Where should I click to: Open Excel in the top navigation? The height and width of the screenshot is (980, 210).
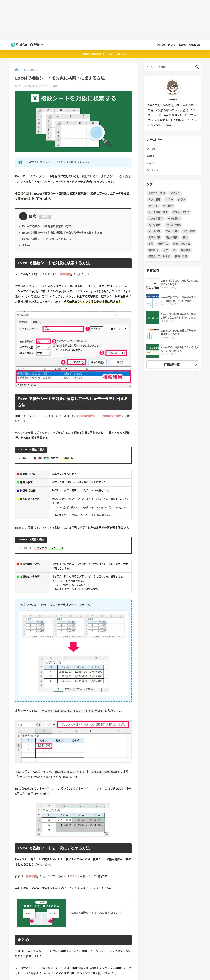coord(182,45)
